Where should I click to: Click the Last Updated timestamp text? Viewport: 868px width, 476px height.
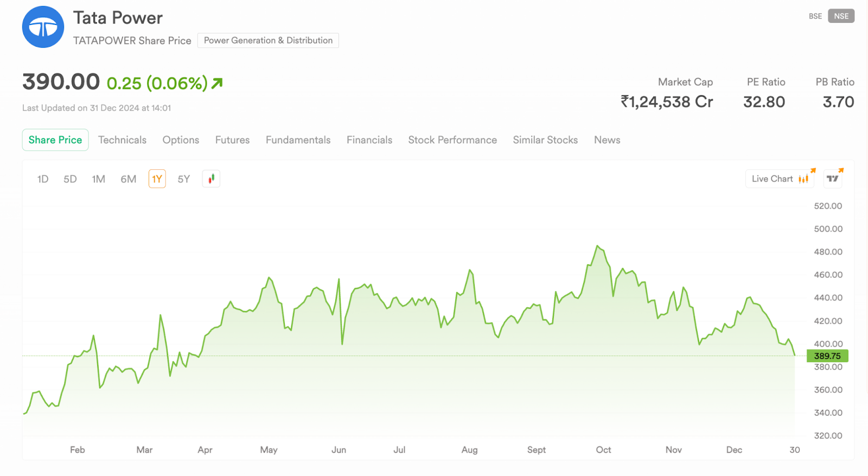point(97,108)
